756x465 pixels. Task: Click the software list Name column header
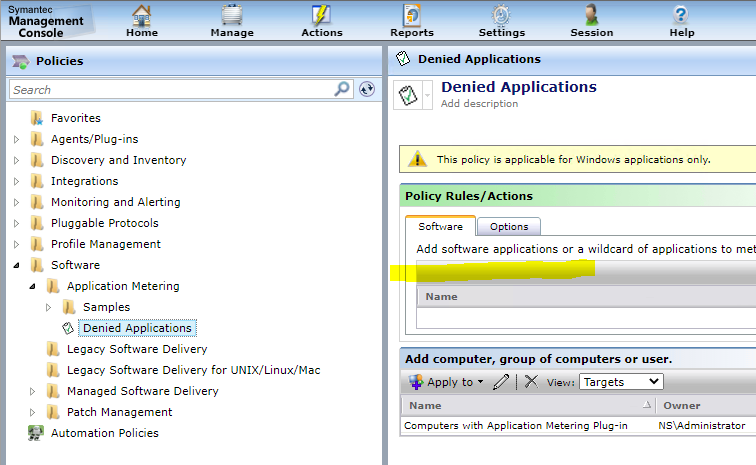pos(586,297)
